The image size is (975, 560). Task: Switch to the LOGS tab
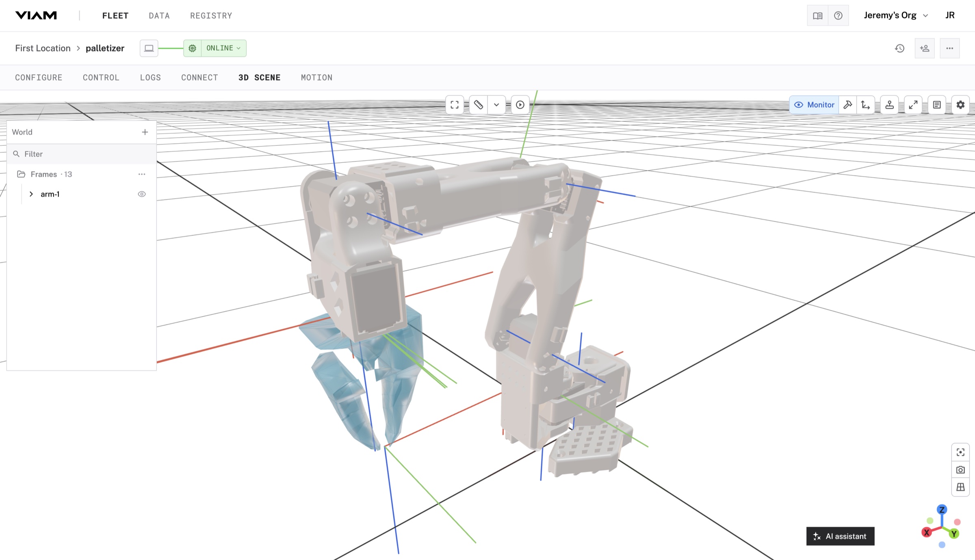click(150, 77)
